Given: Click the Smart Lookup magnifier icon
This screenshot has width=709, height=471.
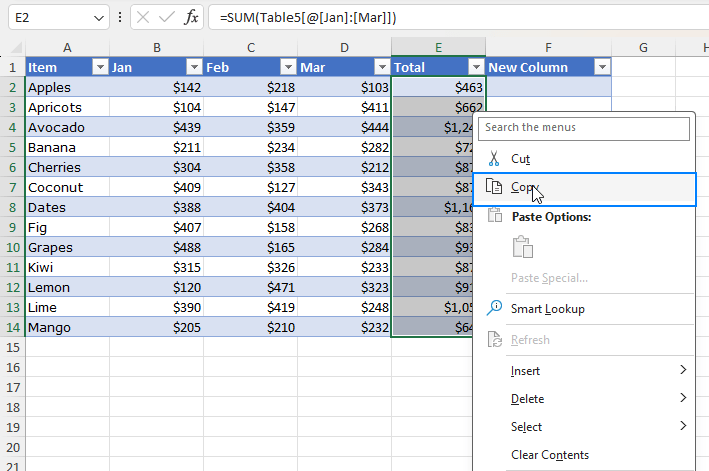Looking at the screenshot, I should (494, 308).
